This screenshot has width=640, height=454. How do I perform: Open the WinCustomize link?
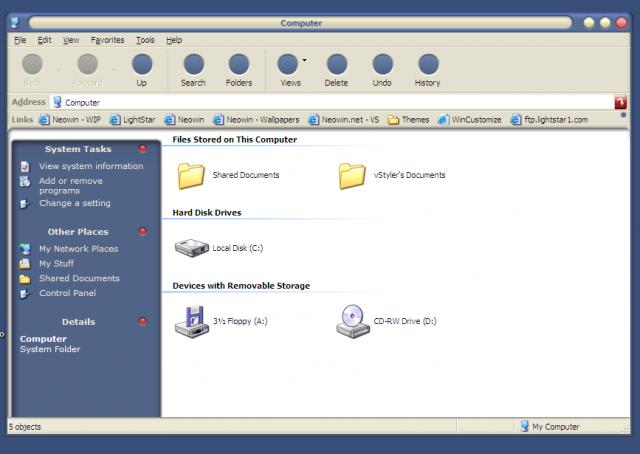pos(469,120)
